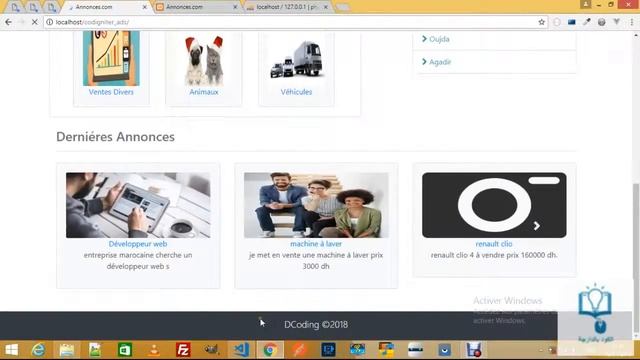
Task: Click the Développeur web tablet photo
Action: click(x=138, y=205)
